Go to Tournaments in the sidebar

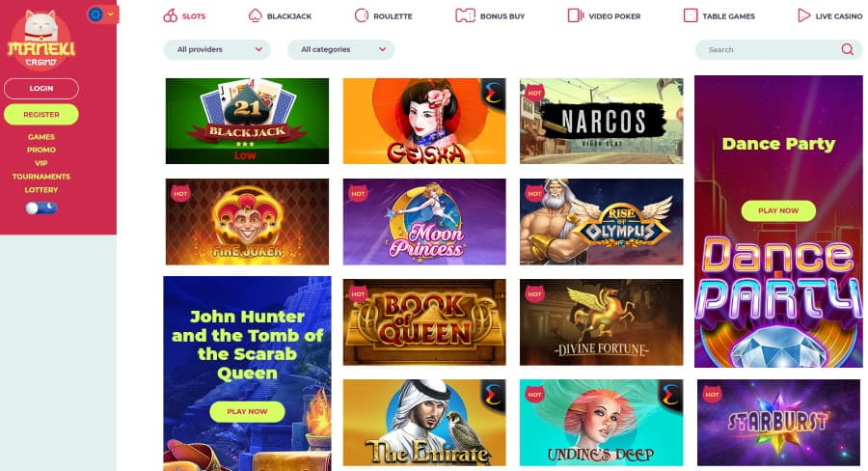pos(41,177)
